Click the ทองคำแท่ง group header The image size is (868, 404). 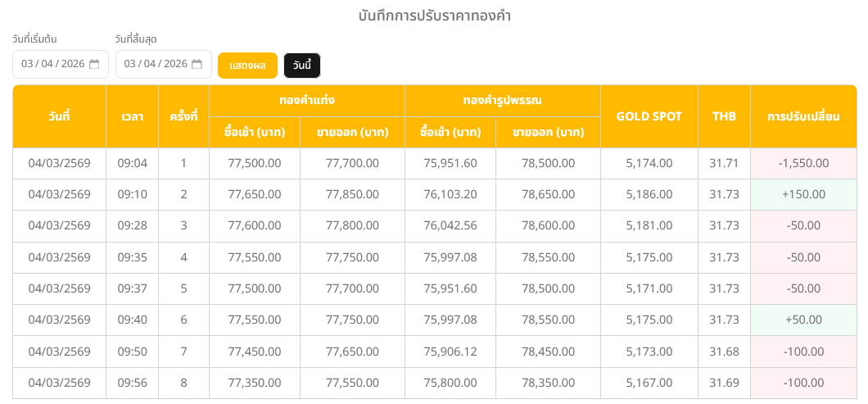coord(307,101)
